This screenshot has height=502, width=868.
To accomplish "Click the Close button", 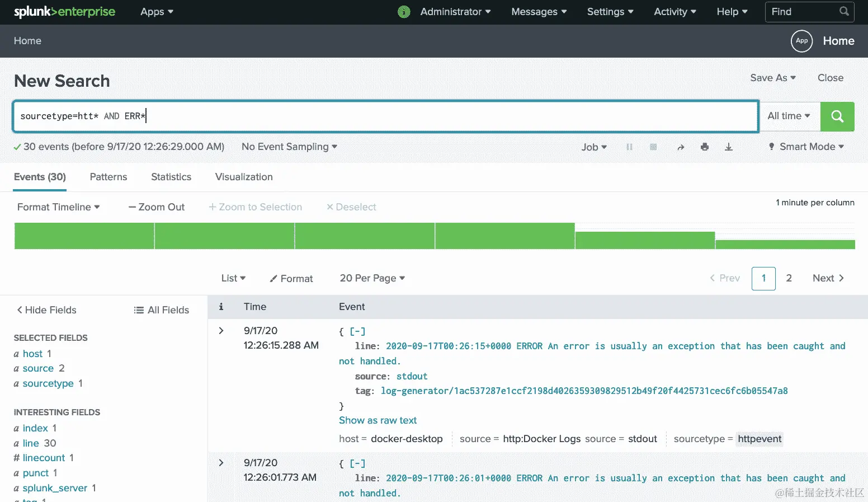I will coord(831,78).
